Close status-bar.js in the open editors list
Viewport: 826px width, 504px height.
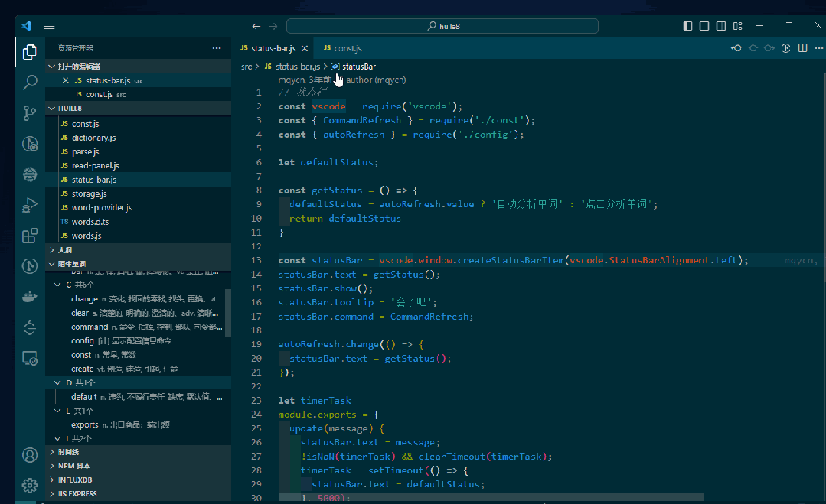pos(65,80)
